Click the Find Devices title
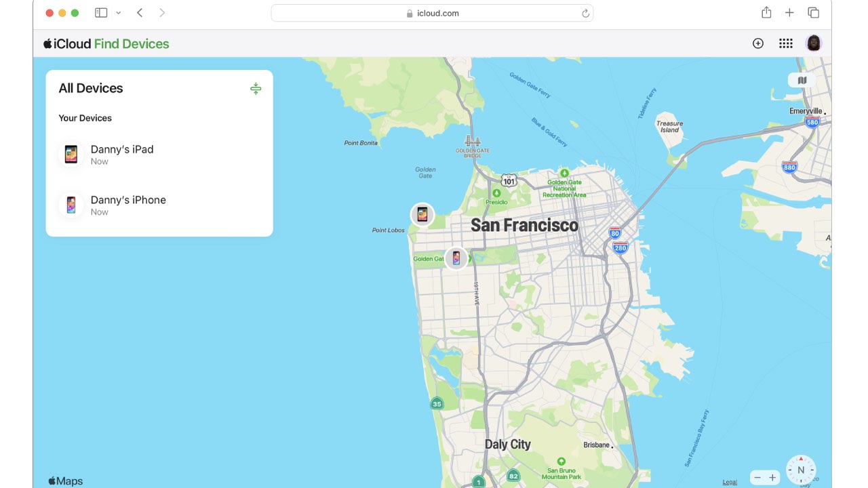868x488 pixels. (132, 44)
